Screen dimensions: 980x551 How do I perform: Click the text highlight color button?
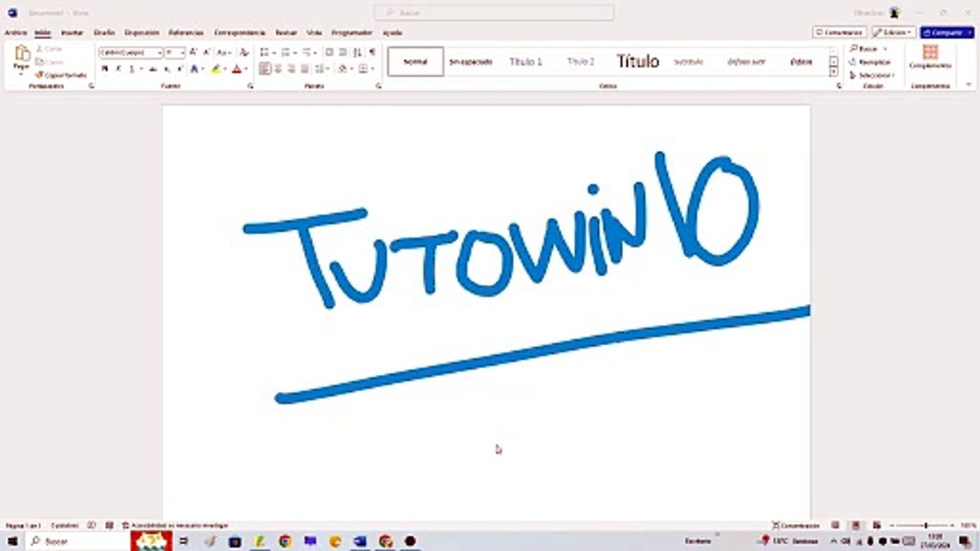pos(216,69)
